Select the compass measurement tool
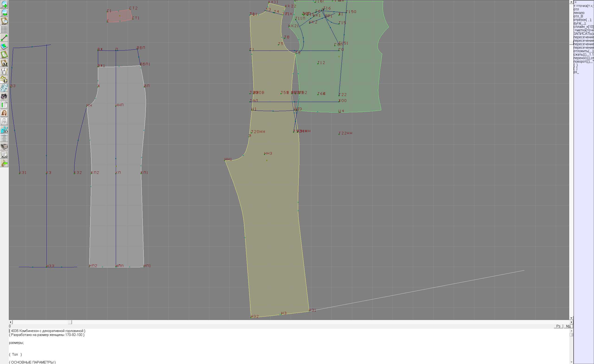Screen dimensions: 594x364 tap(4, 71)
